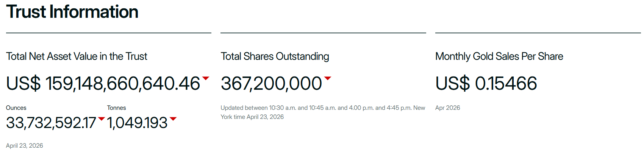Click the red down arrow beside the ounces figure

(x=102, y=119)
